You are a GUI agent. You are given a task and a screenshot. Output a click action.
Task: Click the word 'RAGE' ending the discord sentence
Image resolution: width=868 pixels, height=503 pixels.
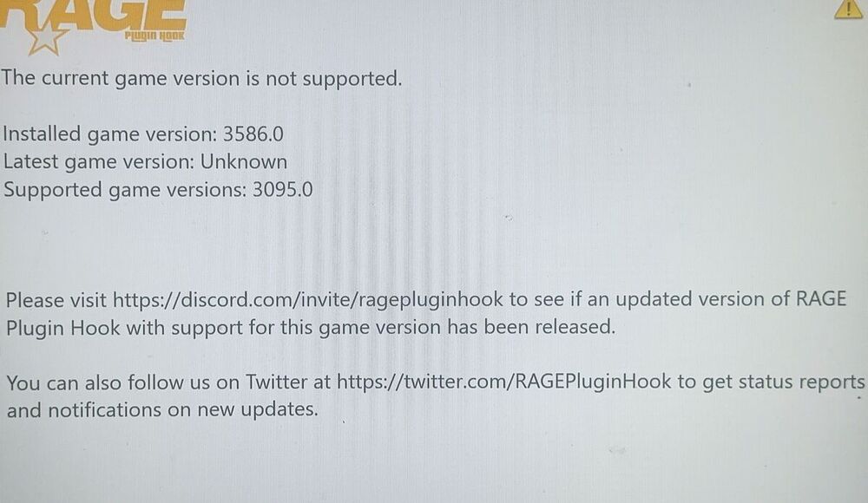821,299
